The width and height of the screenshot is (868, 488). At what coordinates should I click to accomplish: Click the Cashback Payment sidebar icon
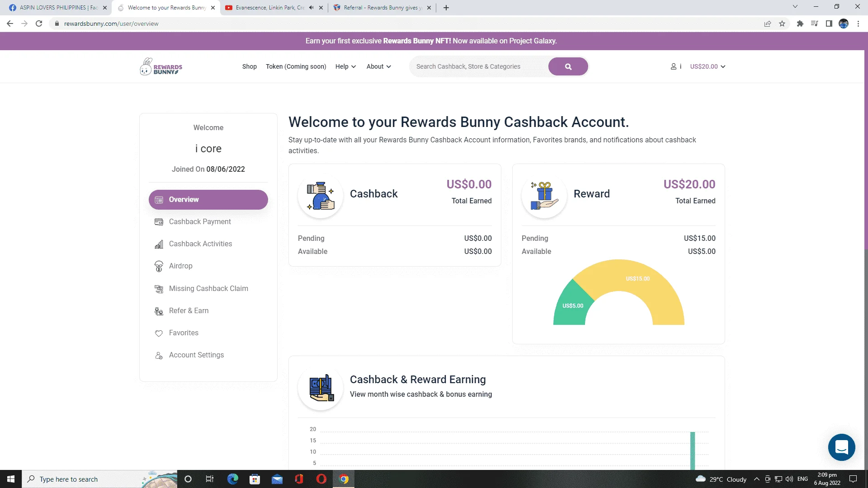pos(159,222)
